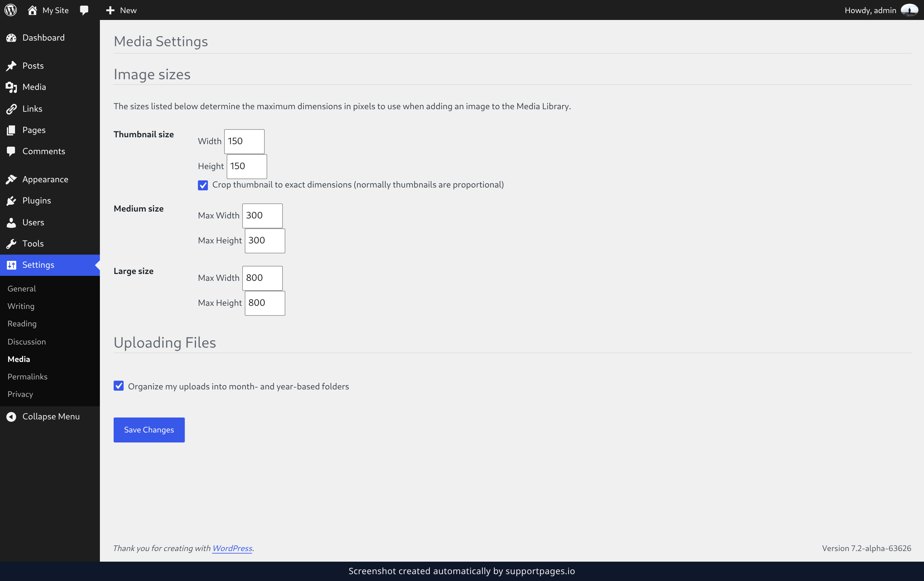Viewport: 924px width, 581px height.
Task: Click the Plugins plug icon
Action: 11,201
